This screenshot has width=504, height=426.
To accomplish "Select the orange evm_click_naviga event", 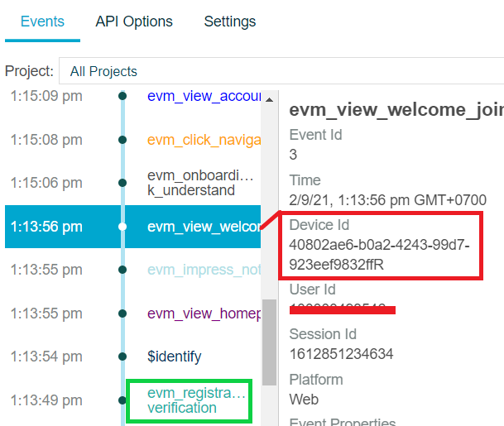I will click(x=204, y=140).
